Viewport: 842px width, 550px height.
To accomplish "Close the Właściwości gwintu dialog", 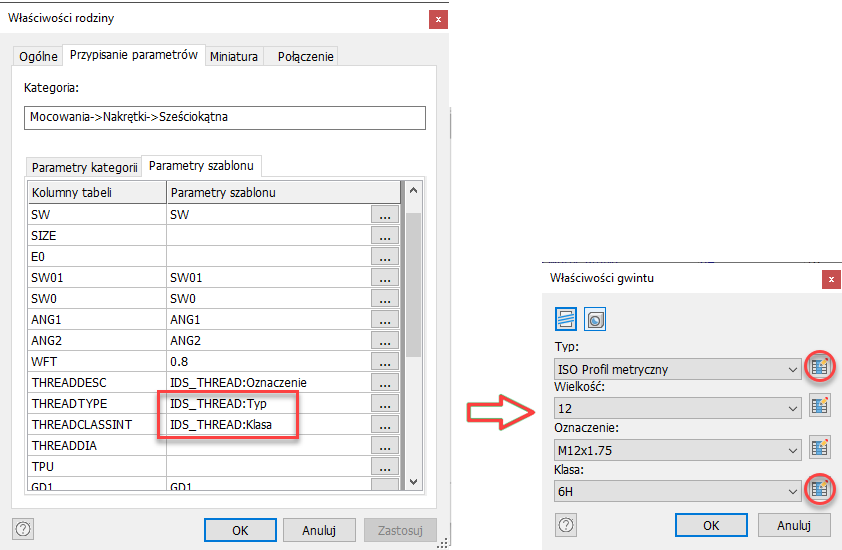I will coord(831,279).
